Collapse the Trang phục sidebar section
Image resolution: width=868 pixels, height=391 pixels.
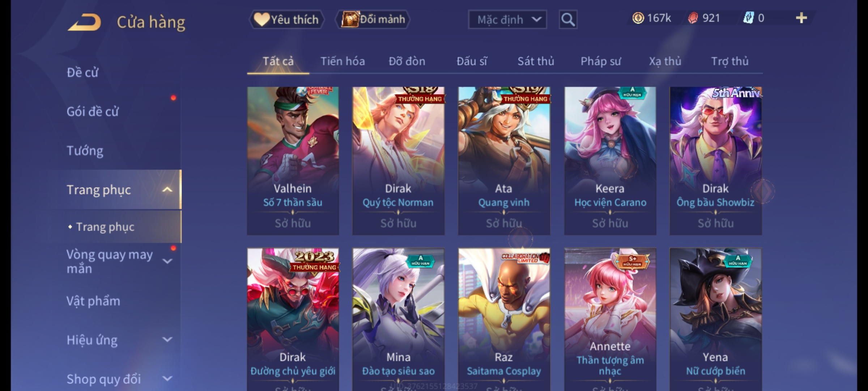click(167, 190)
